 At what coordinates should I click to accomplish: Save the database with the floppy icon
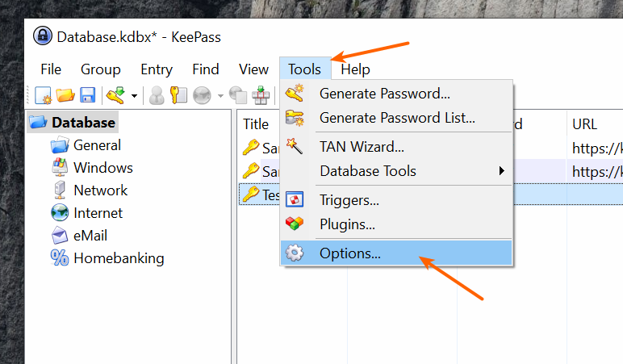(87, 95)
